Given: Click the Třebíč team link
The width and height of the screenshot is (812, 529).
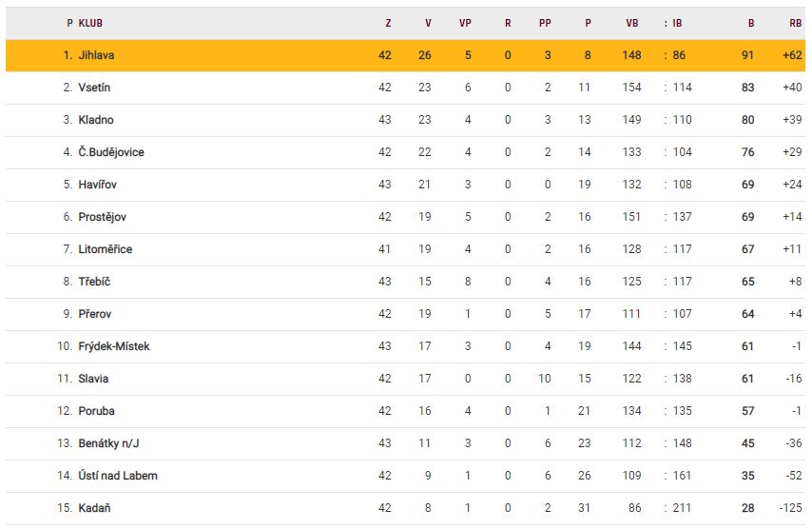Looking at the screenshot, I should [95, 282].
